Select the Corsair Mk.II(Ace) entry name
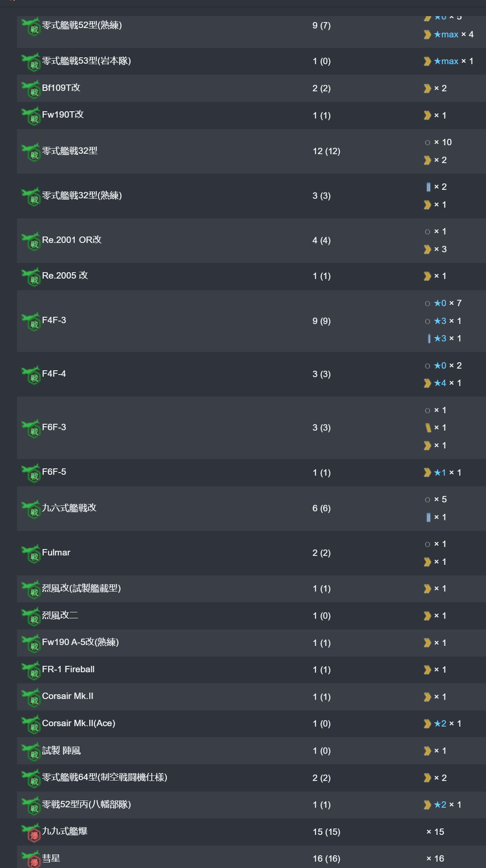Image resolution: width=486 pixels, height=868 pixels. pyautogui.click(x=79, y=723)
